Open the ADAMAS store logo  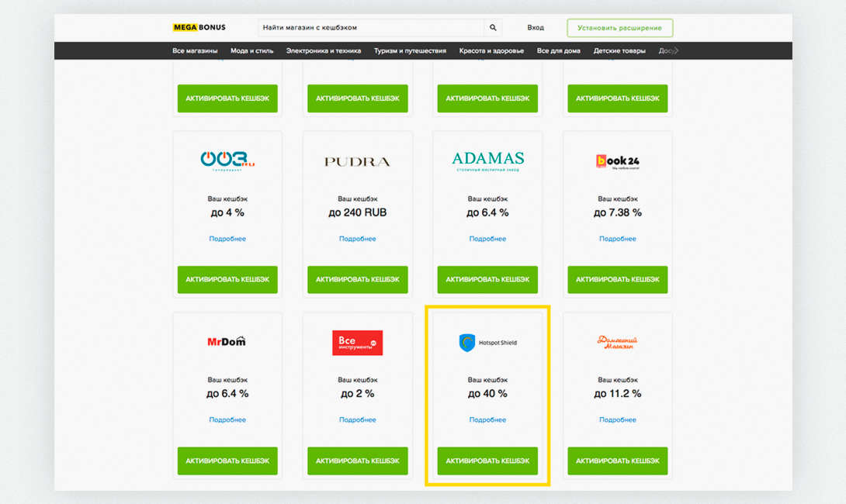click(487, 161)
